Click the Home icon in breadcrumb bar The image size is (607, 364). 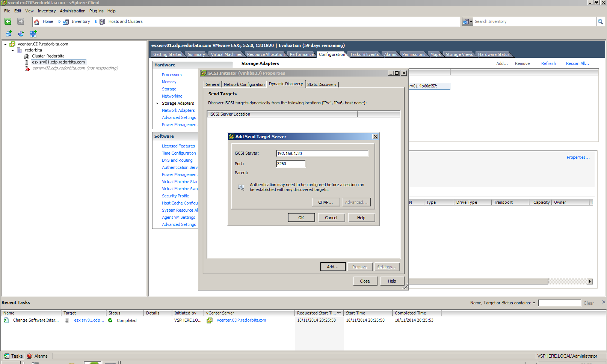click(x=37, y=22)
